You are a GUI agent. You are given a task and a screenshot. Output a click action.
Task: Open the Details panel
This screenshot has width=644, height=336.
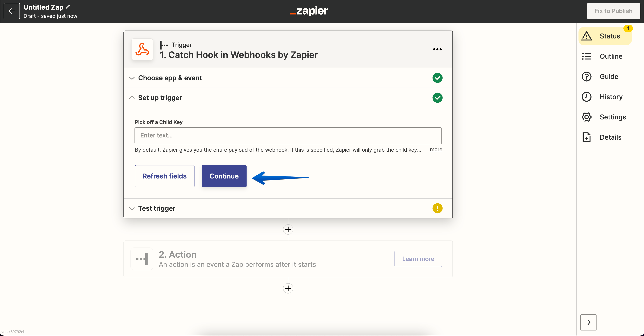click(605, 137)
